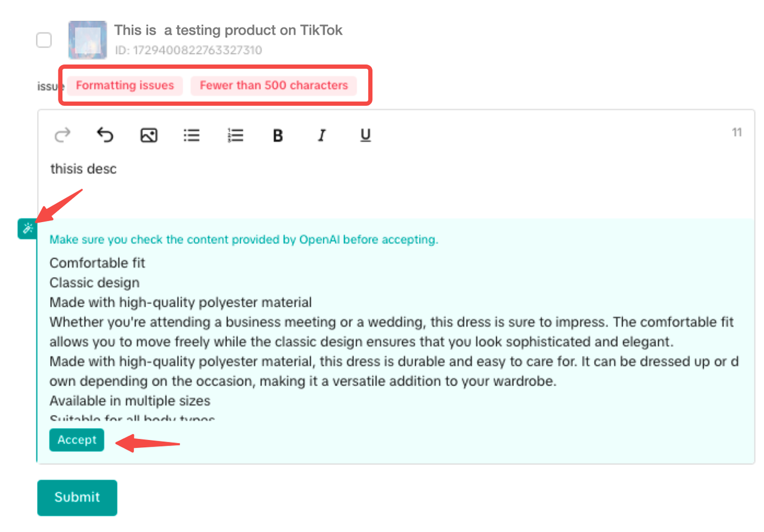
Task: Click the "Formatting issues" tag
Action: [x=125, y=85]
